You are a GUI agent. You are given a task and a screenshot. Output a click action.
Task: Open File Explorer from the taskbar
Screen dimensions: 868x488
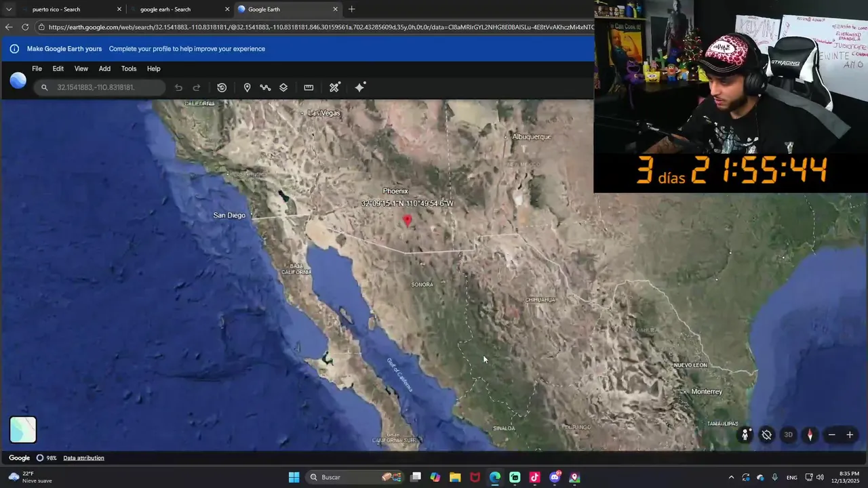pos(455,477)
